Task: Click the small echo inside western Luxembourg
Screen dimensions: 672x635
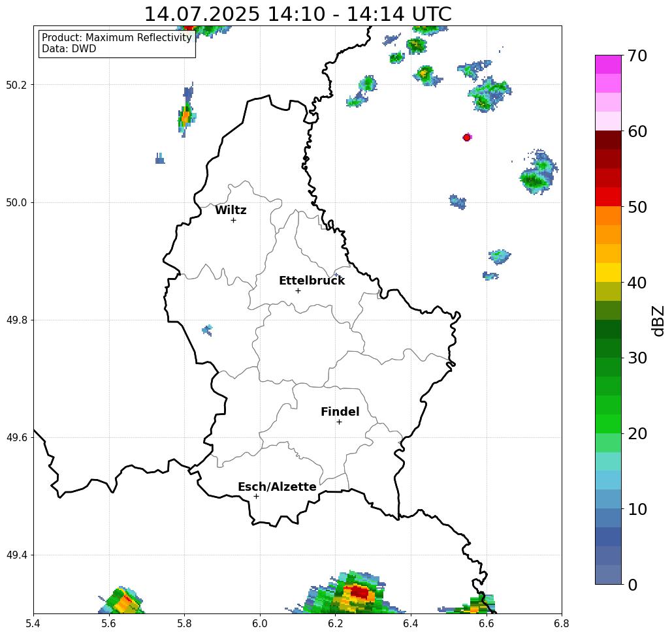Action: pyautogui.click(x=208, y=330)
